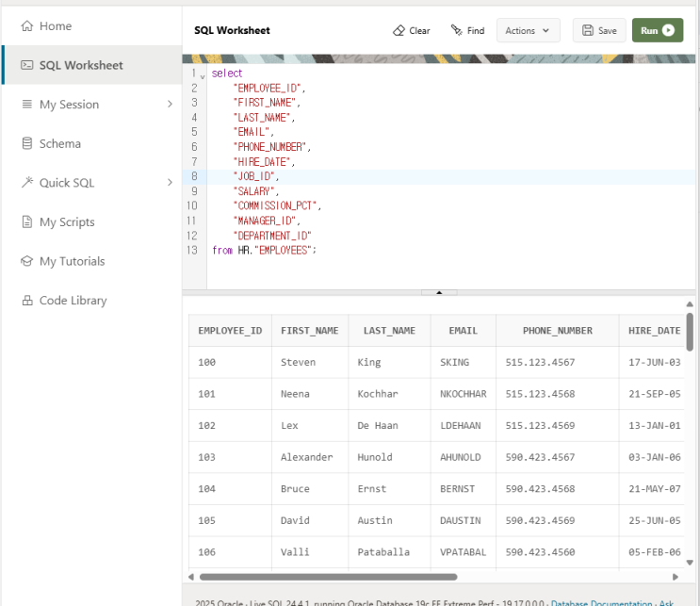
Task: Click the Alexander first name cell
Action: pyautogui.click(x=310, y=457)
